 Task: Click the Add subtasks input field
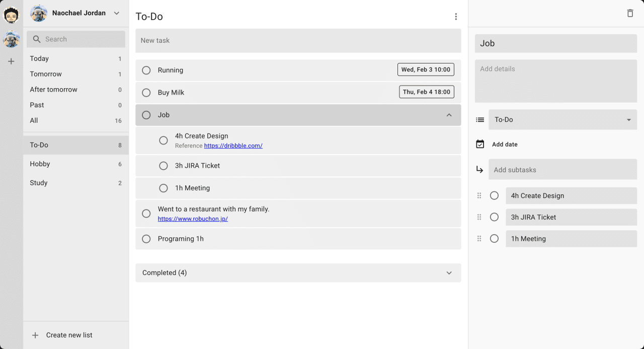click(x=563, y=170)
